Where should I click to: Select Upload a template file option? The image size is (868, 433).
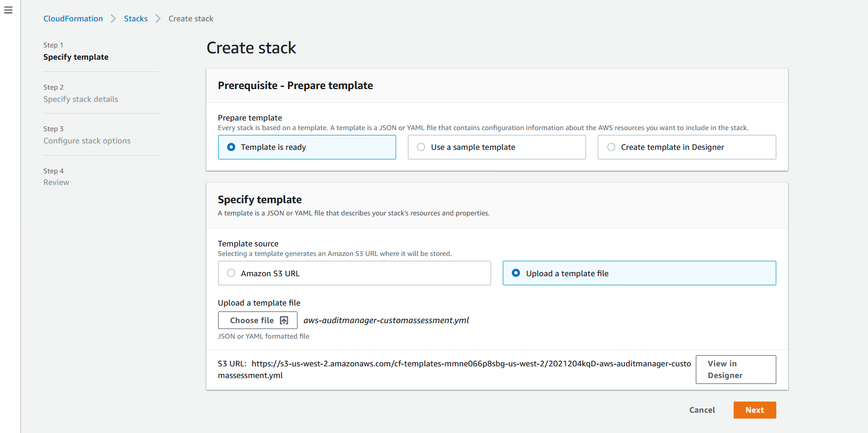tap(639, 273)
